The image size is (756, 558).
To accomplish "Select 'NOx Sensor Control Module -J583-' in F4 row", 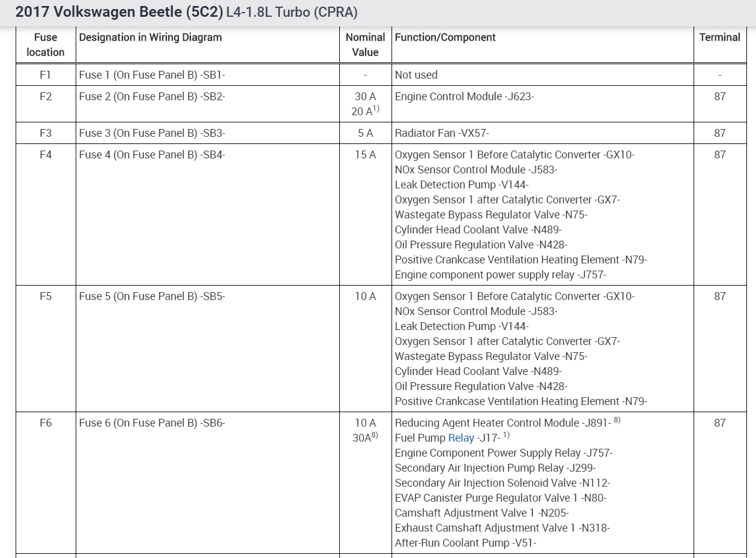I will click(x=476, y=170).
